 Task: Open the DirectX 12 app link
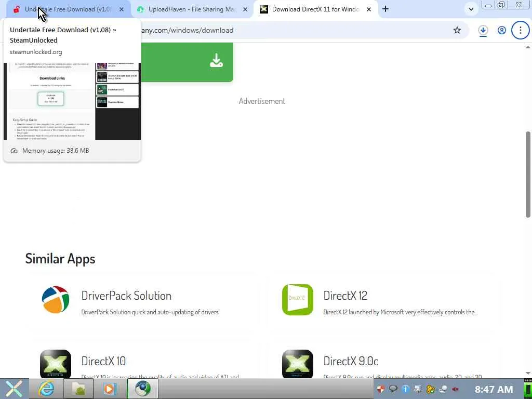click(x=345, y=296)
